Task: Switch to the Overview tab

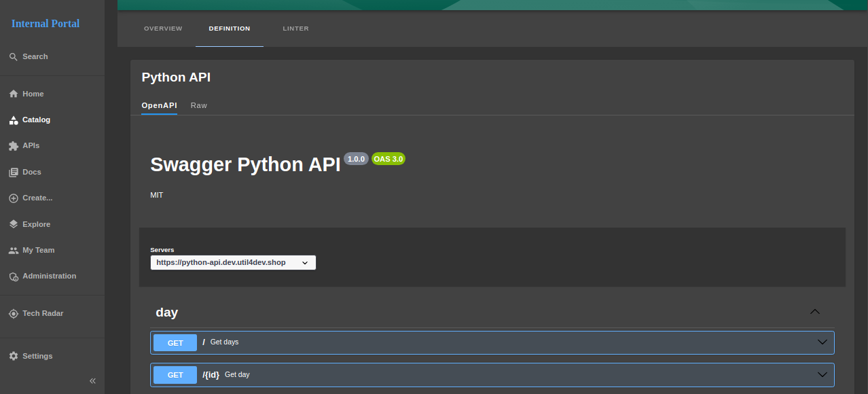Action: coord(163,29)
